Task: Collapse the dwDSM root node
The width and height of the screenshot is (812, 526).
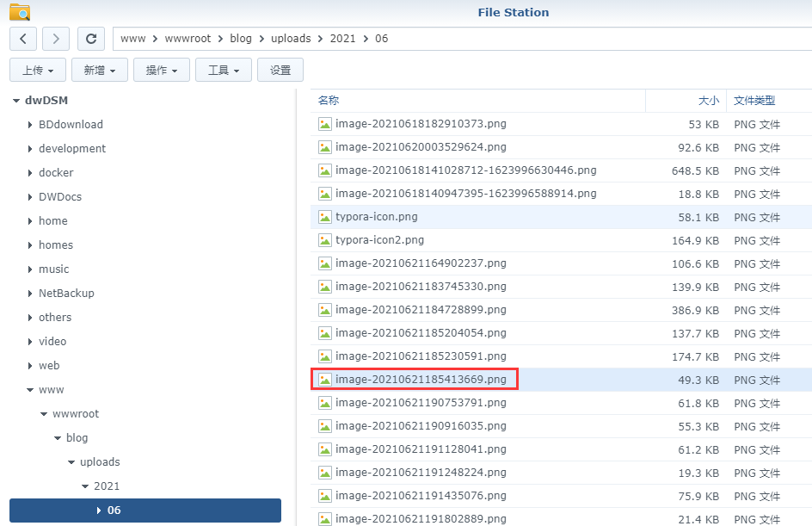Action: click(16, 101)
